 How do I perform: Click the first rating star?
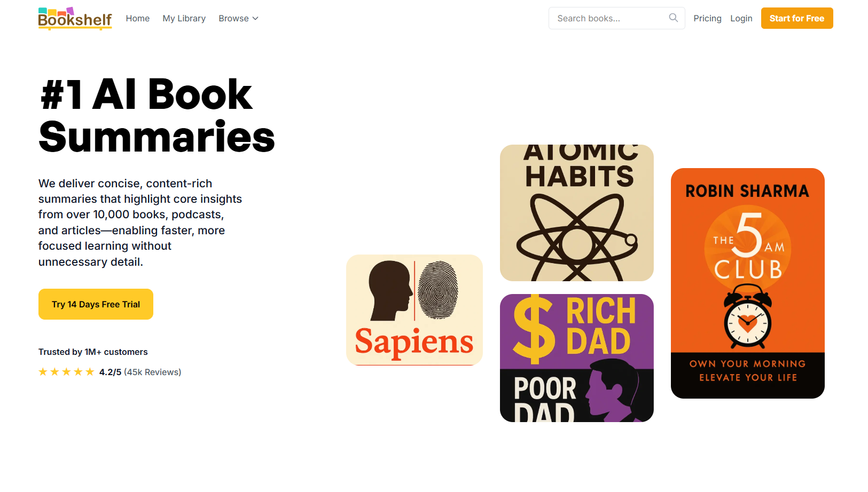pyautogui.click(x=43, y=372)
